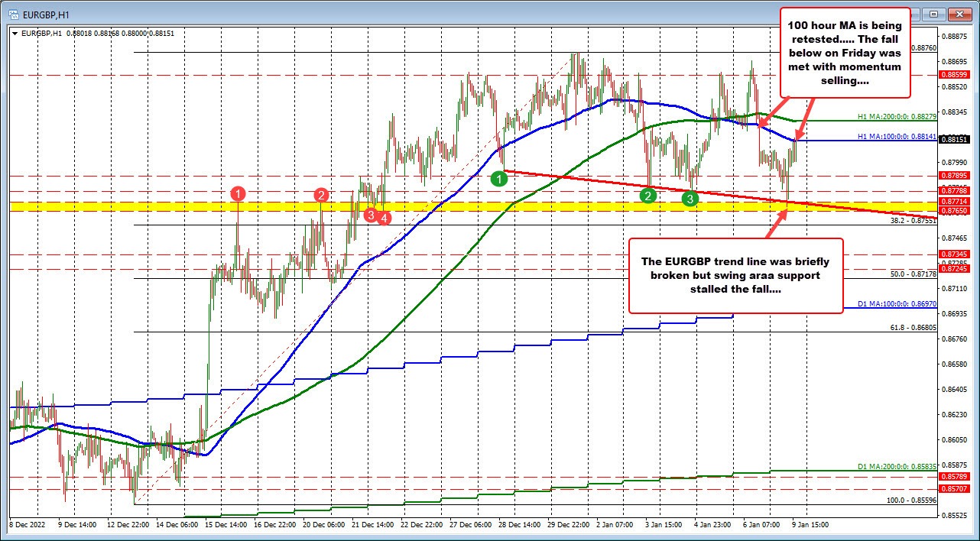Collapse the EURGBP,H1 quote line triangle
This screenshot has width=980, height=541.
[x=15, y=34]
